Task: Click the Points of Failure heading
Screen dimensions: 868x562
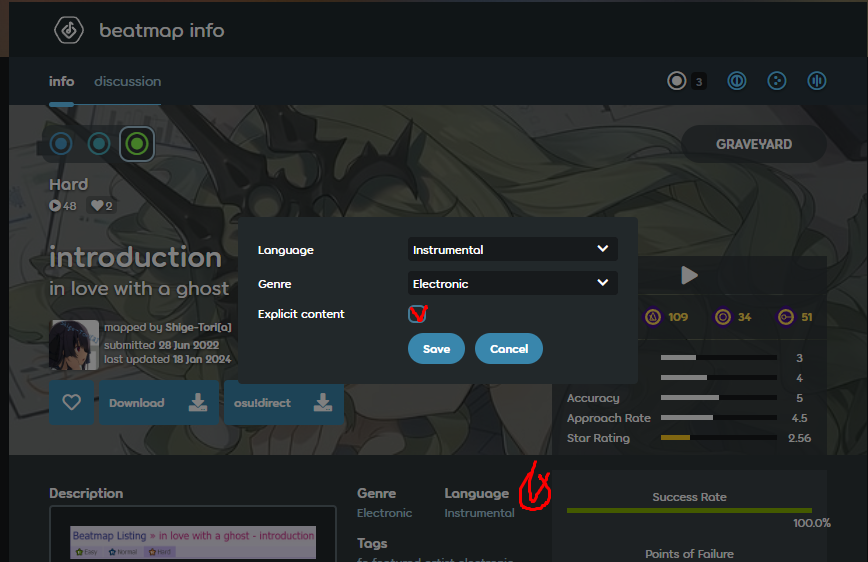Action: (689, 554)
